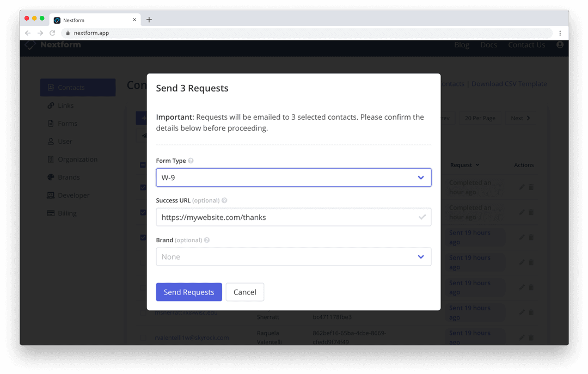Open the Docs menu item
588x374 pixels.
(488, 45)
